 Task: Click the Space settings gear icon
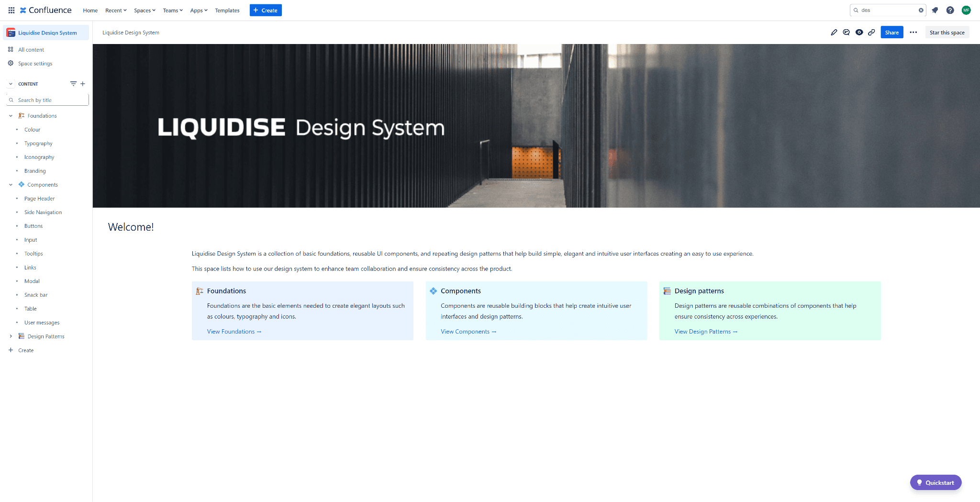click(11, 63)
